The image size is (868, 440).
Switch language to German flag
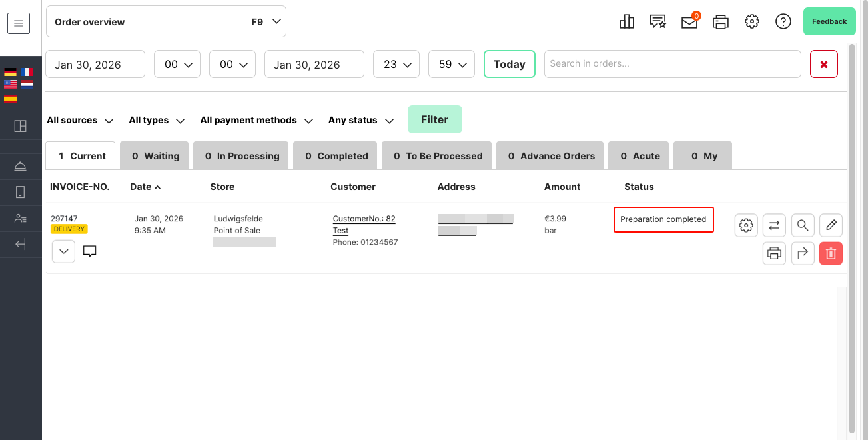[x=10, y=72]
